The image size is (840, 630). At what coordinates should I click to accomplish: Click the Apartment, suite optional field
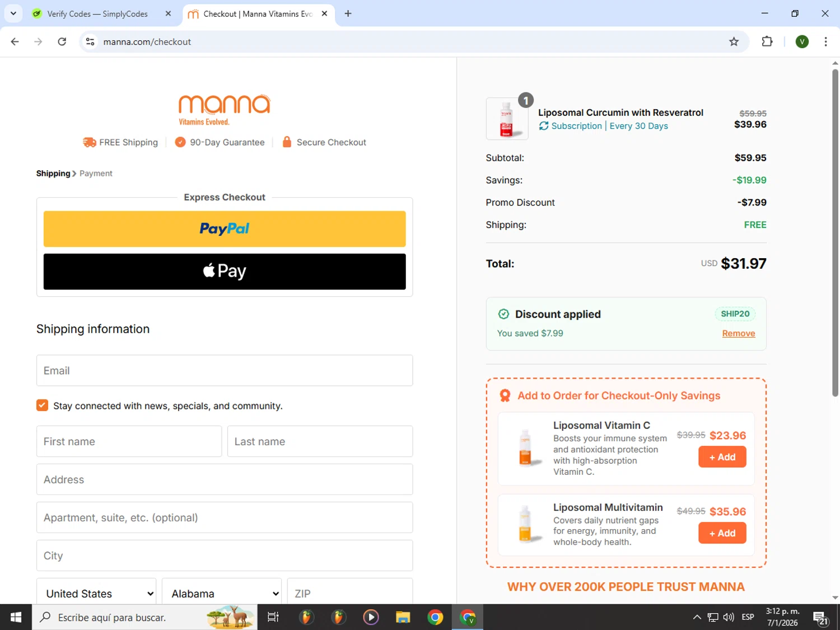tap(225, 517)
